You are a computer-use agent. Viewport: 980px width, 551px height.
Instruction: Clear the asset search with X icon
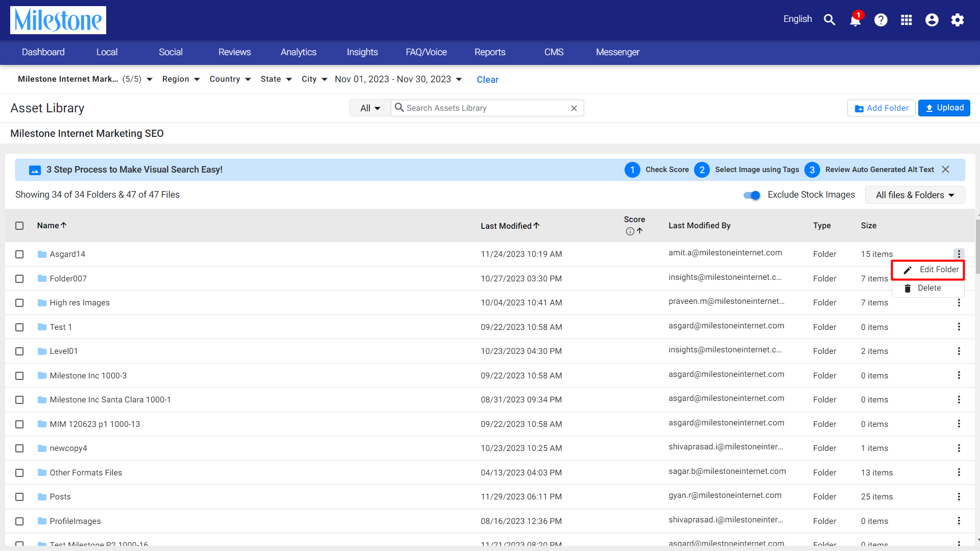click(574, 108)
